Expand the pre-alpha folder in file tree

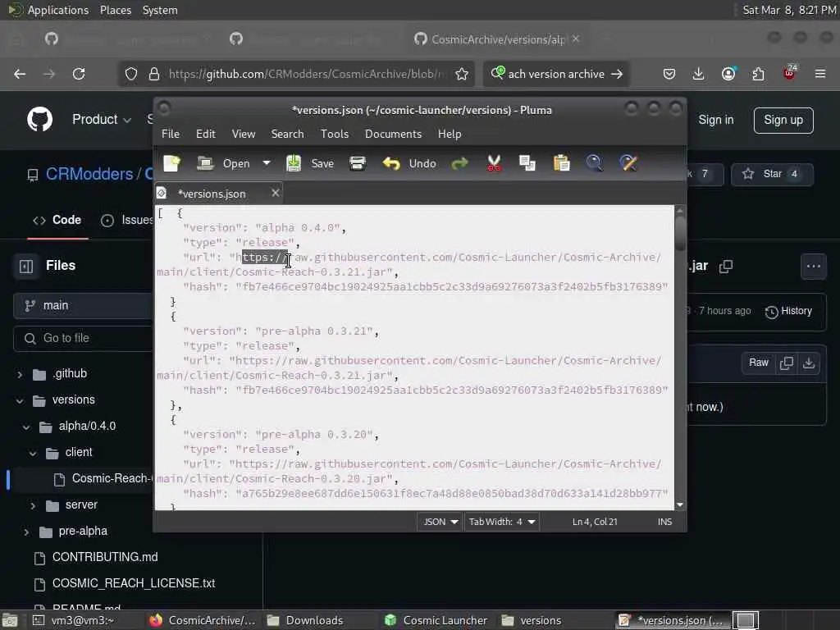click(x=26, y=532)
